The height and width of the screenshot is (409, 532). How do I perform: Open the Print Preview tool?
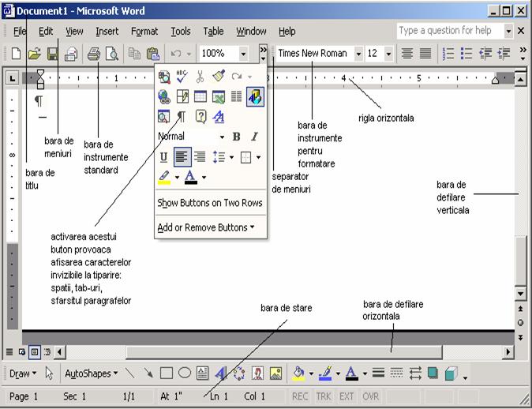pos(111,54)
